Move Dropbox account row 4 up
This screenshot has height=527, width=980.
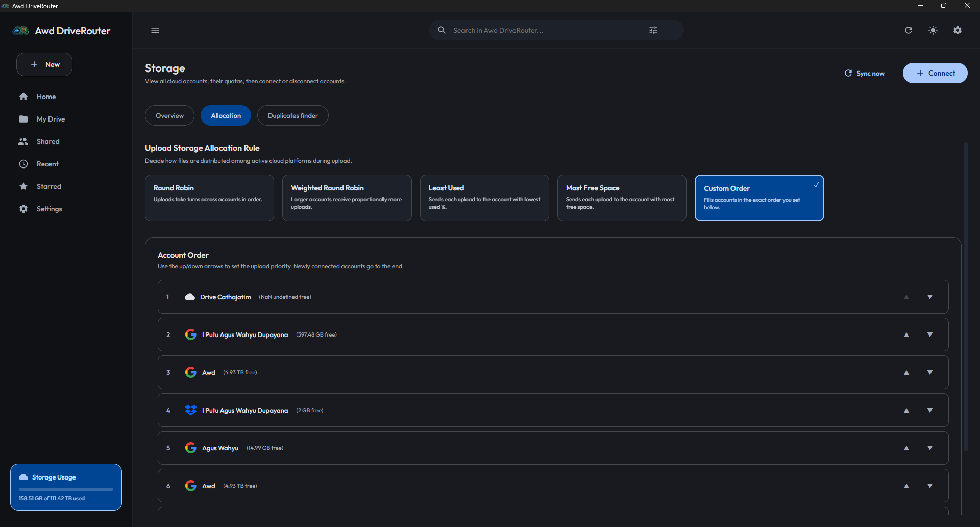click(906, 410)
